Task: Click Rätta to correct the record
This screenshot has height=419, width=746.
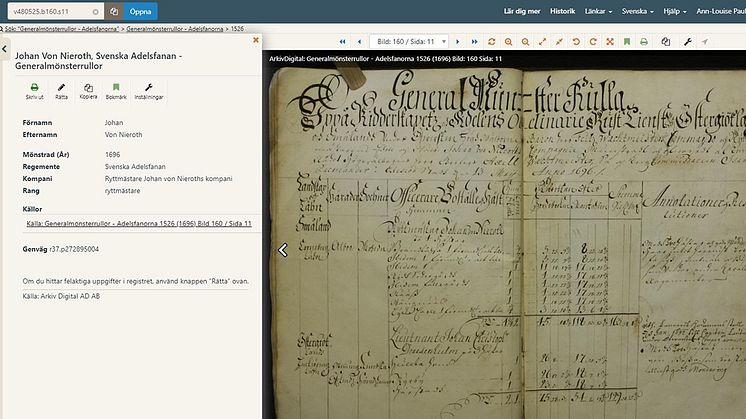Action: click(61, 91)
